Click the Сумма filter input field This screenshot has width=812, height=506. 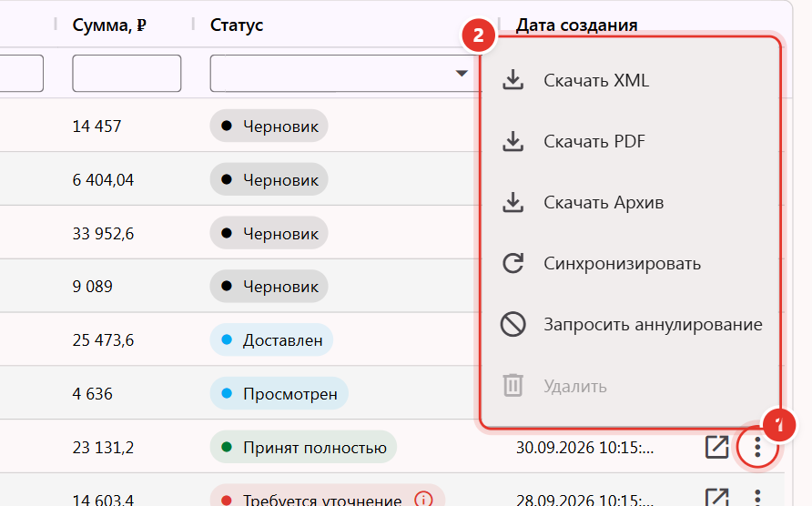pos(127,73)
